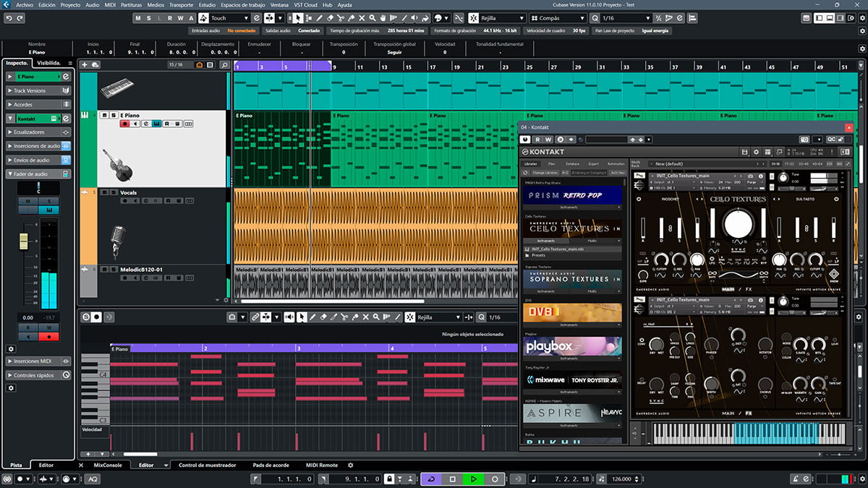Click the Kontakt Files browser tab
The height and width of the screenshot is (488, 868).
(x=551, y=164)
